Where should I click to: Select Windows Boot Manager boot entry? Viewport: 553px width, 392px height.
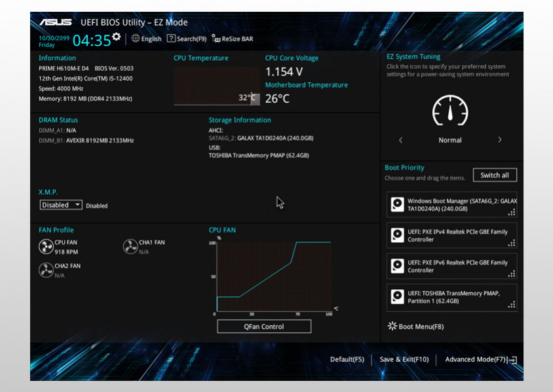tap(451, 205)
